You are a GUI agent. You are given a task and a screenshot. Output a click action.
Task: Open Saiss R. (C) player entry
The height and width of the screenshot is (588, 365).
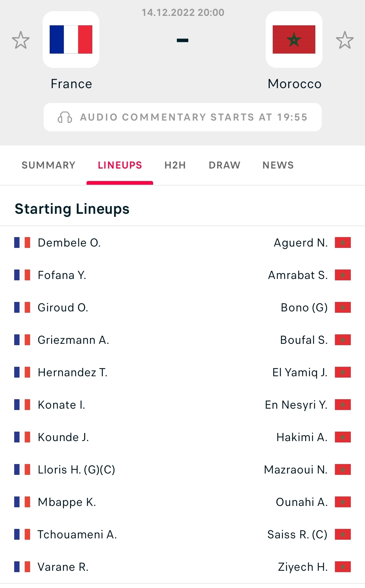297,534
